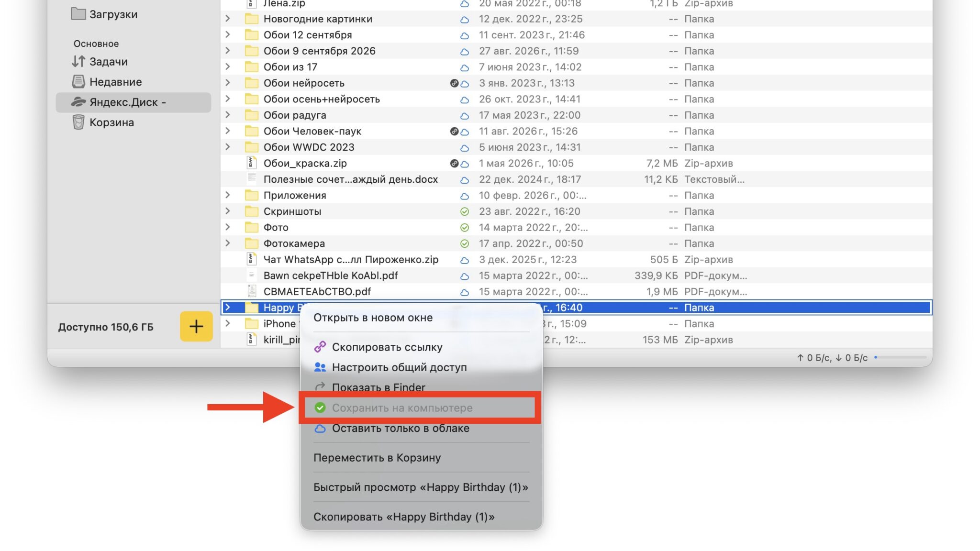980x551 pixels.
Task: Open the Загрузки folder in sidebar
Action: pos(105,14)
